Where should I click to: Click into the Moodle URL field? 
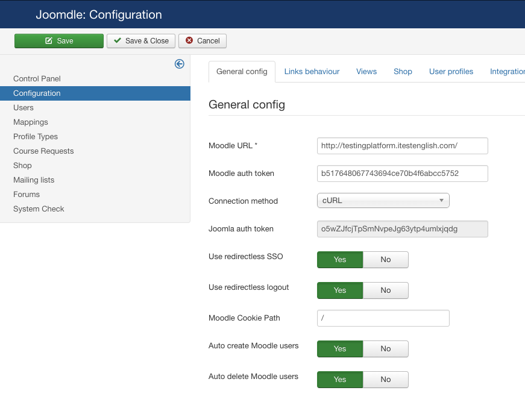pos(402,146)
